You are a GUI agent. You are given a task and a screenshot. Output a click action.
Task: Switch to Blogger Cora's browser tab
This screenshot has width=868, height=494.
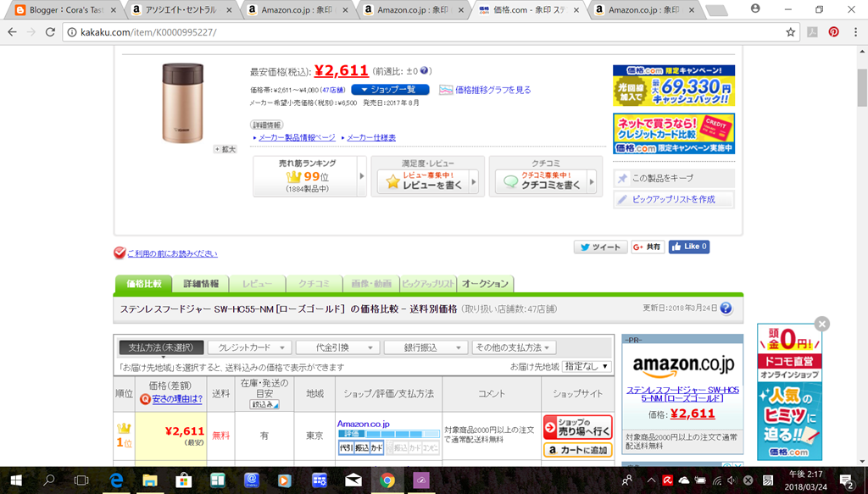[x=66, y=10]
